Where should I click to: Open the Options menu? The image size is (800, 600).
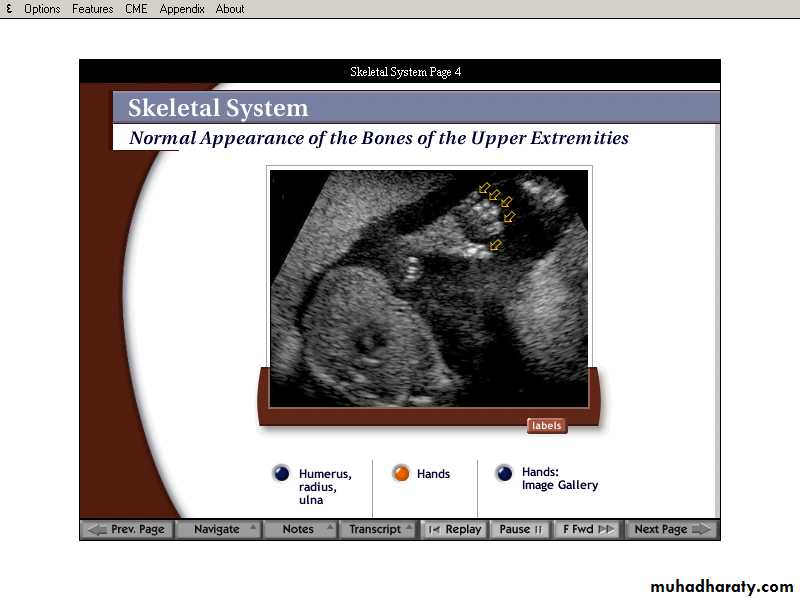coord(42,9)
